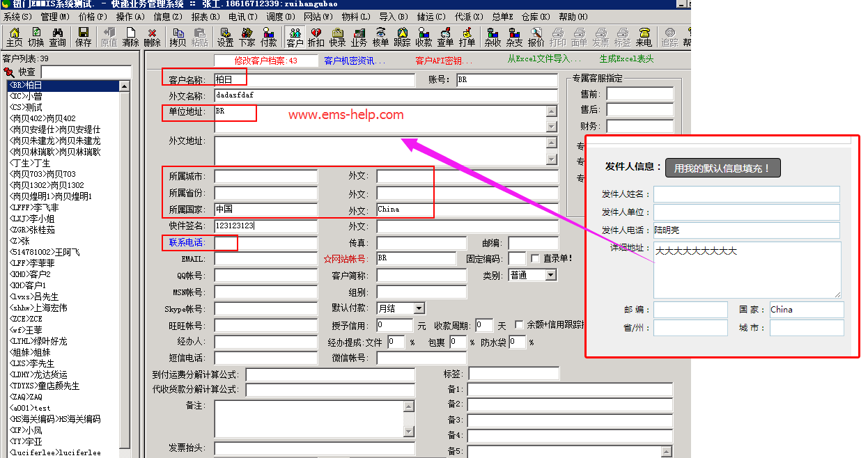Open the 系统(S) menu
The height and width of the screenshot is (458, 868).
[x=17, y=17]
